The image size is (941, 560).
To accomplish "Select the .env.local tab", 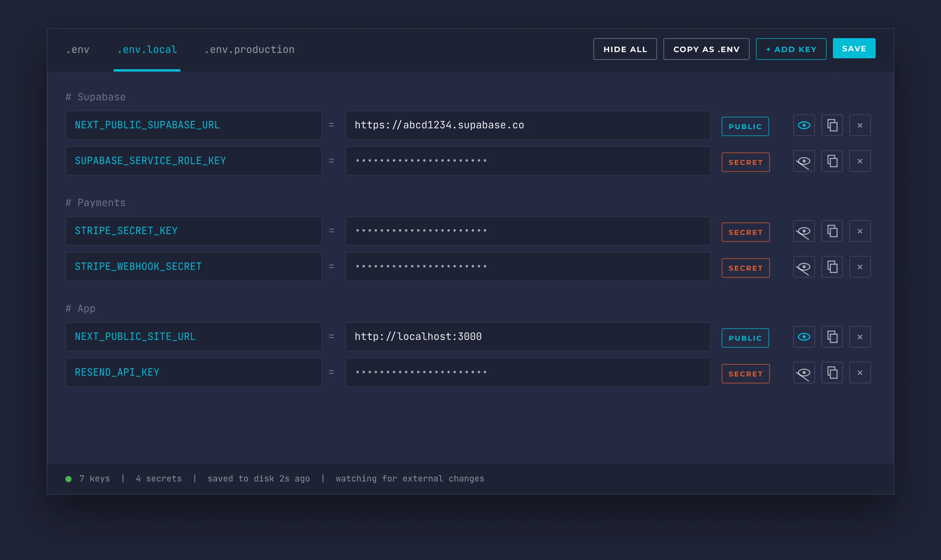I will click(x=147, y=50).
